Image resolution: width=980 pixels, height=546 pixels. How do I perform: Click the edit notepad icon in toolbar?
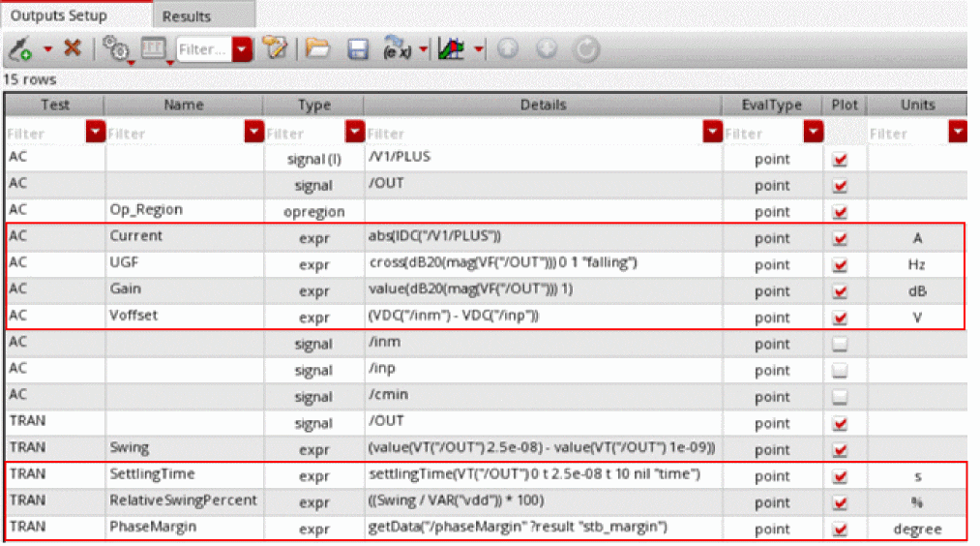pyautogui.click(x=276, y=47)
